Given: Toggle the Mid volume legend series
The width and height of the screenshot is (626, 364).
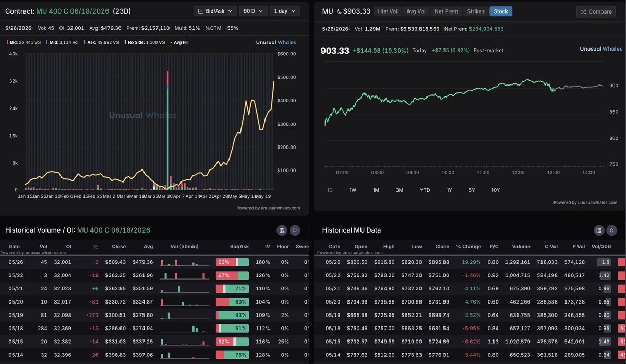Looking at the screenshot, I should [x=62, y=42].
